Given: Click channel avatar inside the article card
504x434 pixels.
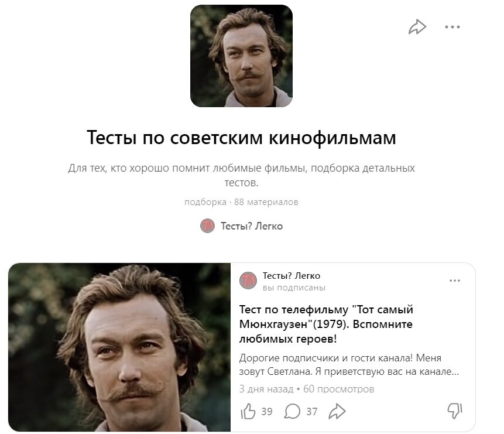Looking at the screenshot, I should pyautogui.click(x=248, y=281).
